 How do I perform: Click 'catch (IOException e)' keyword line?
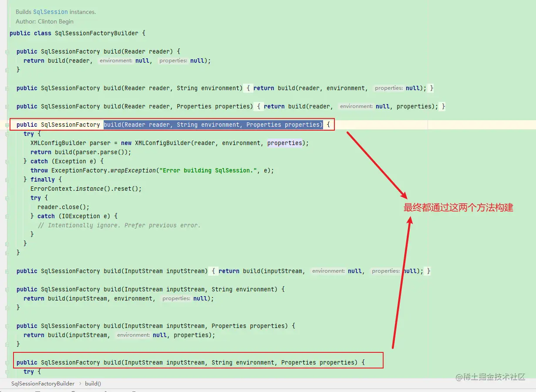tap(74, 216)
